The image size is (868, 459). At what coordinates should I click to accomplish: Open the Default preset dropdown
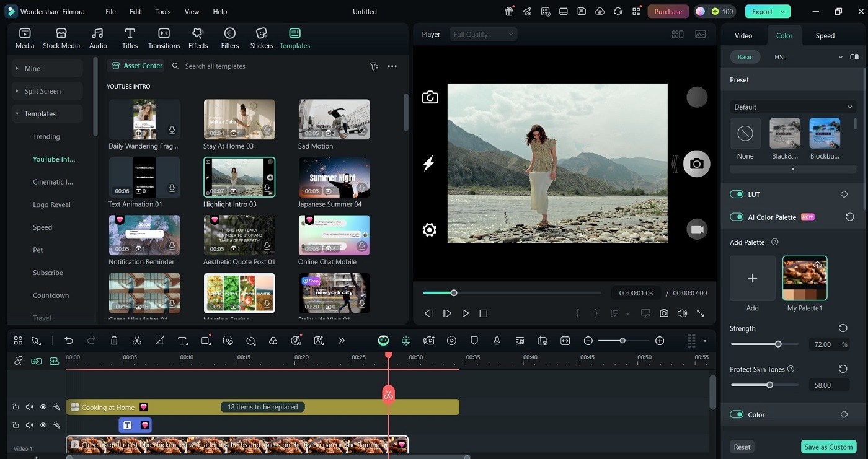pyautogui.click(x=792, y=107)
